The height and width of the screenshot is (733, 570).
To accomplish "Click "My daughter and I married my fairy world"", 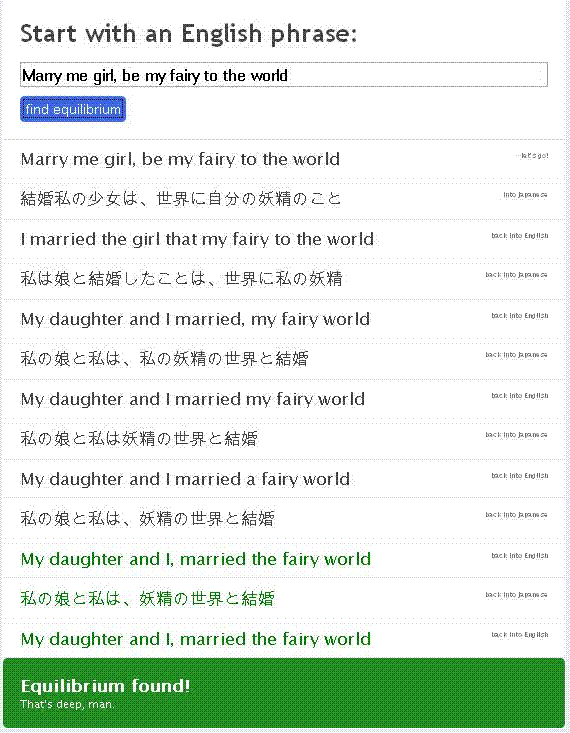I will click(x=193, y=399).
